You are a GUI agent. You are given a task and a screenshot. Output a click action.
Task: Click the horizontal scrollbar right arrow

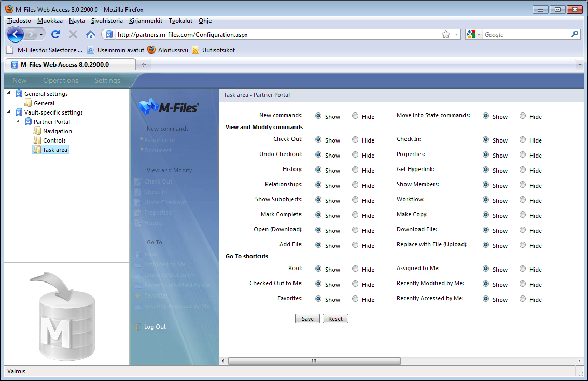coord(579,361)
